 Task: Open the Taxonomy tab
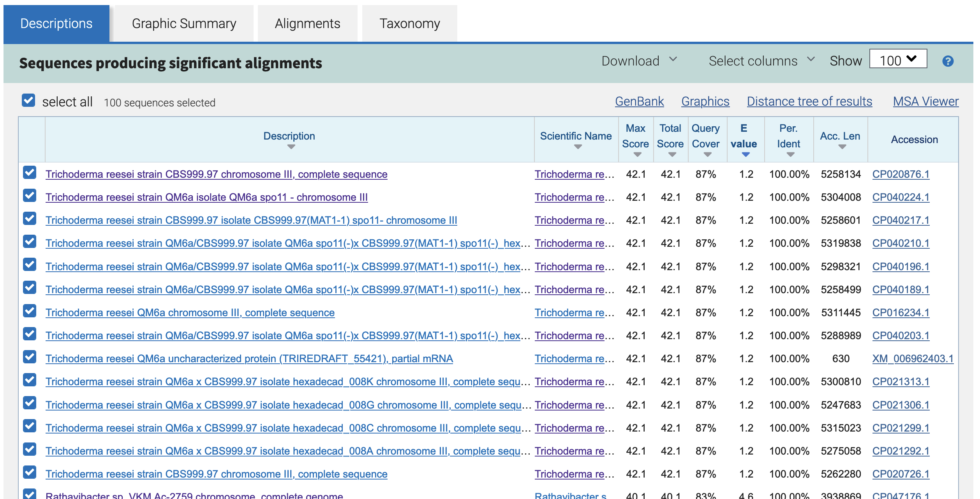(x=409, y=23)
